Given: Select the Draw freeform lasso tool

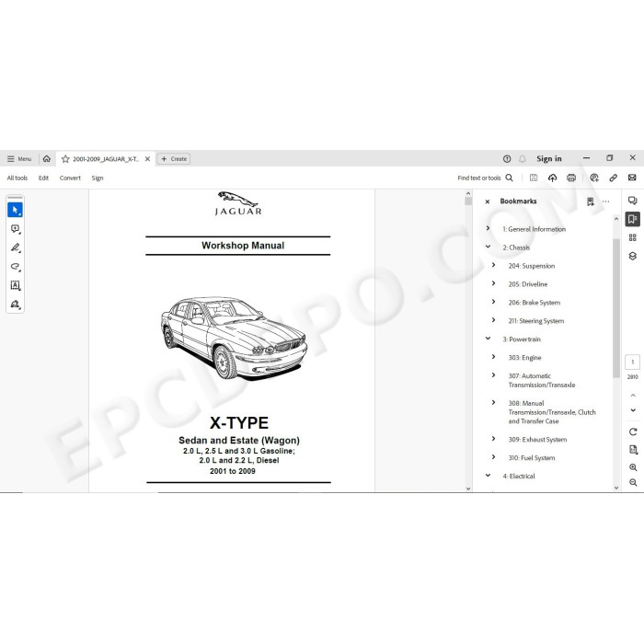Looking at the screenshot, I should [16, 267].
